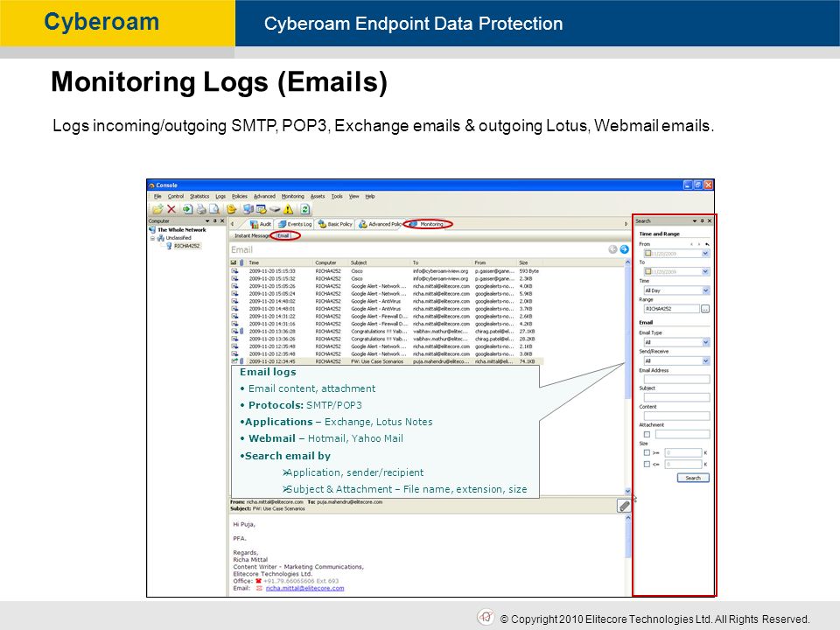Open the Monitoring menu
840x630 pixels.
(x=292, y=197)
